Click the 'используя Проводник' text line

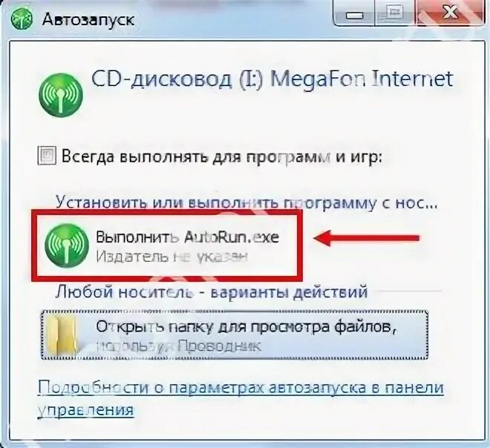[178, 346]
